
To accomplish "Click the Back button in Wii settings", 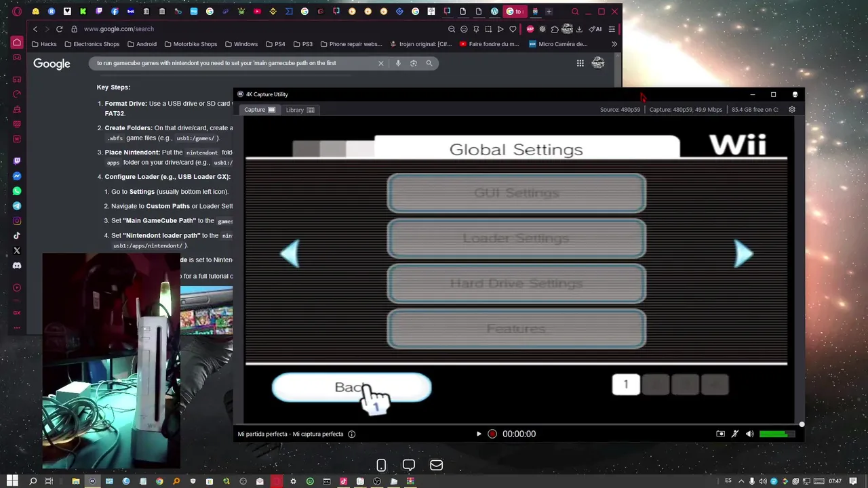I will click(351, 387).
